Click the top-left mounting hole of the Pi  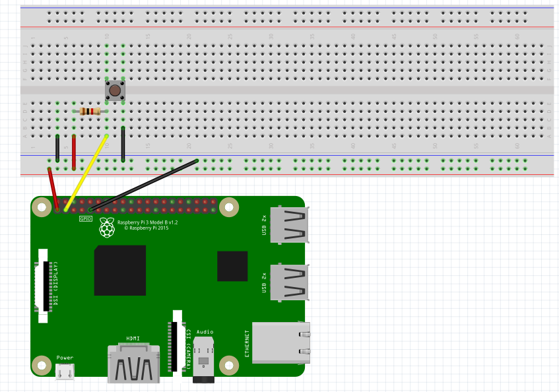click(42, 208)
